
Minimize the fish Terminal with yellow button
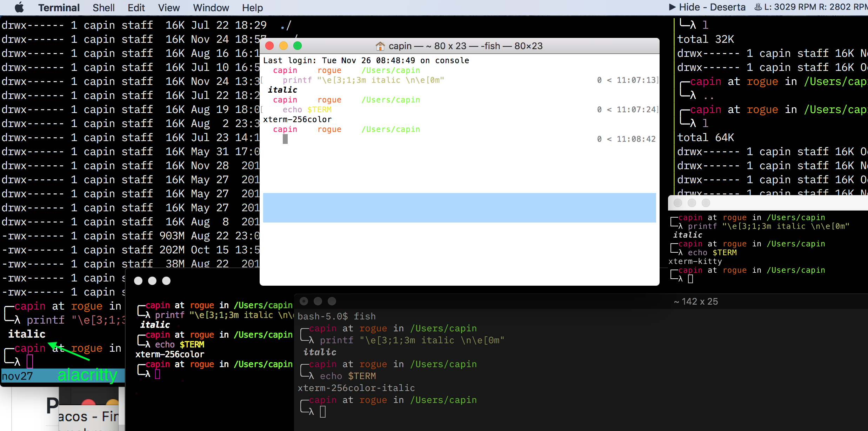(x=283, y=46)
